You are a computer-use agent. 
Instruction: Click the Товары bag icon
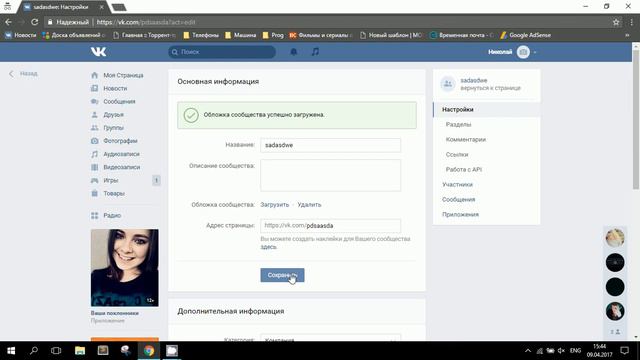(x=95, y=193)
